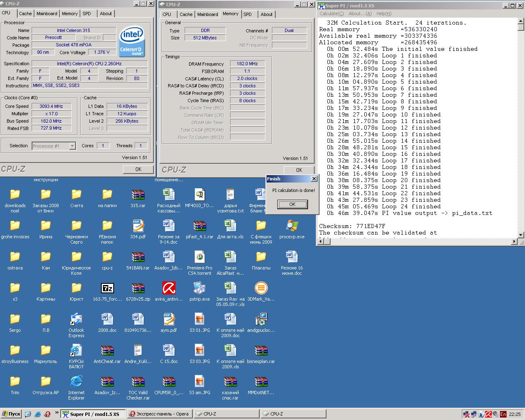Screen dimensions: 525x420
Task: Click the Checksum: 771ED47F line
Action: [352, 226]
